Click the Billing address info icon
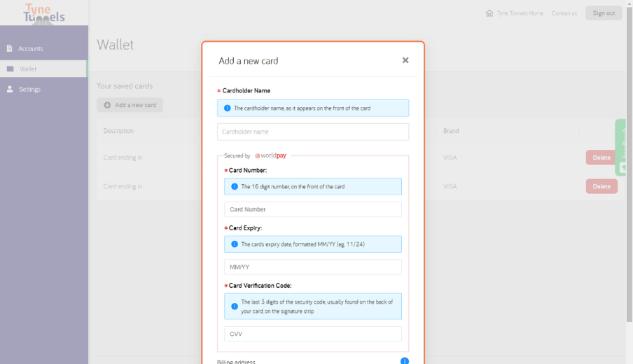The width and height of the screenshot is (633, 364). click(405, 361)
